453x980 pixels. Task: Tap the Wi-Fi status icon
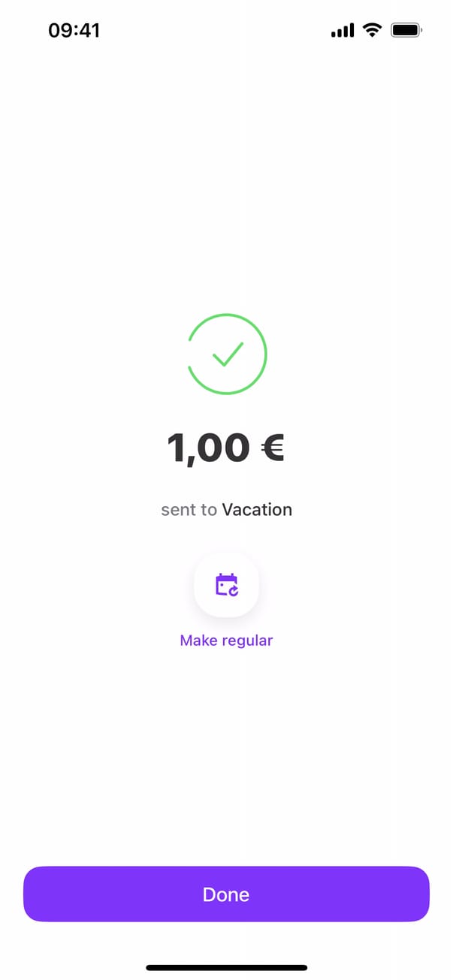[x=371, y=30]
